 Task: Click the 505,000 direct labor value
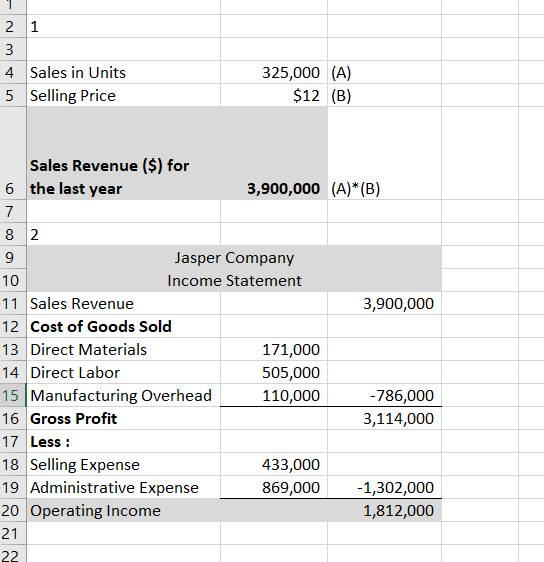click(x=274, y=372)
